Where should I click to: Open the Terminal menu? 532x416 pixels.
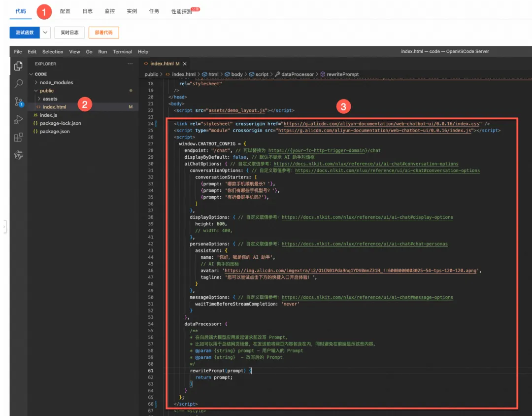122,52
